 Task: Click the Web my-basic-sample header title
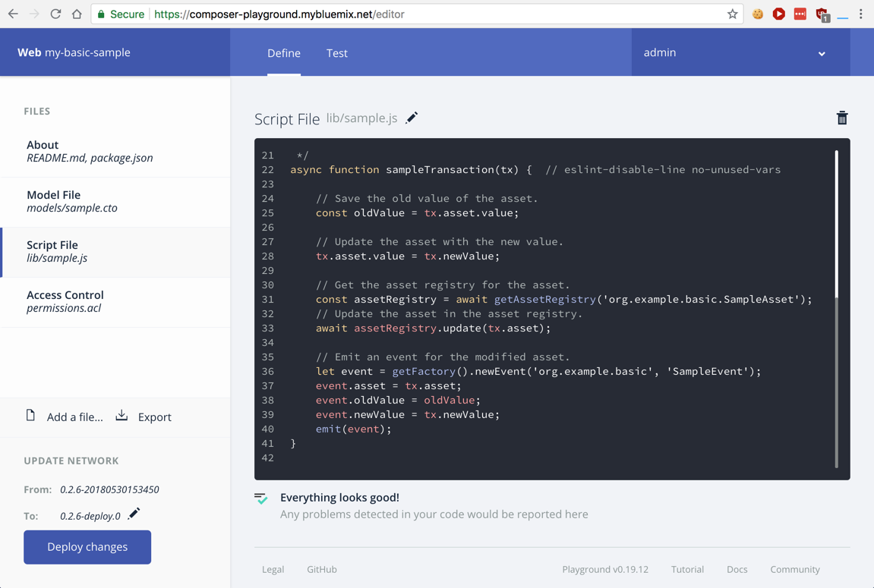pyautogui.click(x=74, y=52)
